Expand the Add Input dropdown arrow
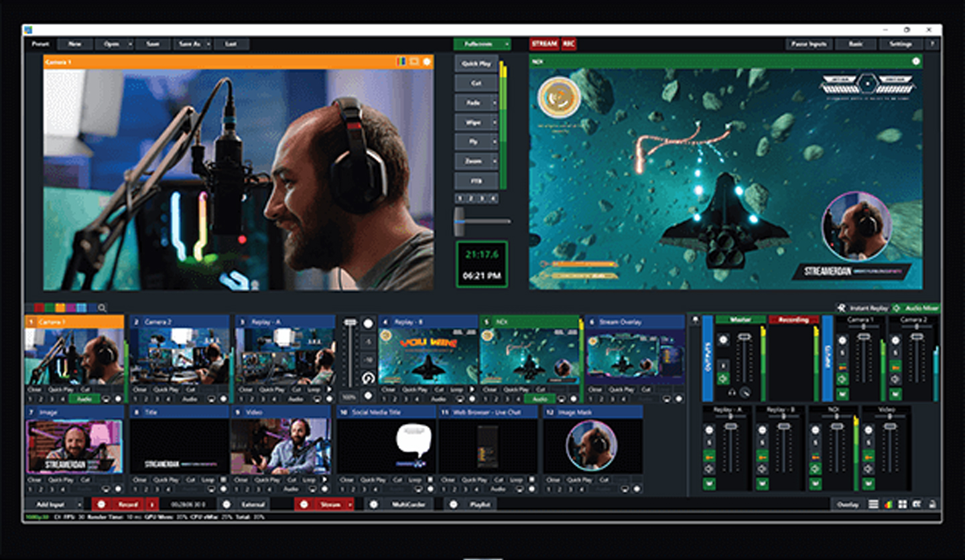 80,504
